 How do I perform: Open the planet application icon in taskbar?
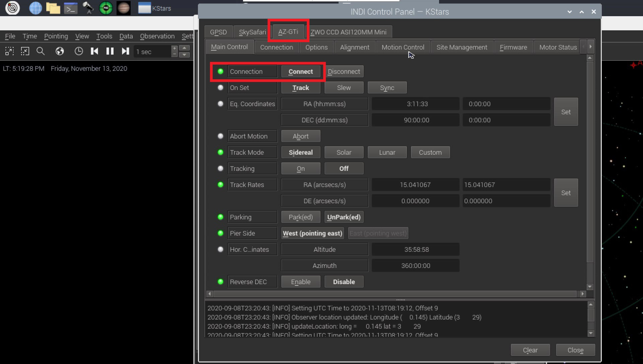123,8
